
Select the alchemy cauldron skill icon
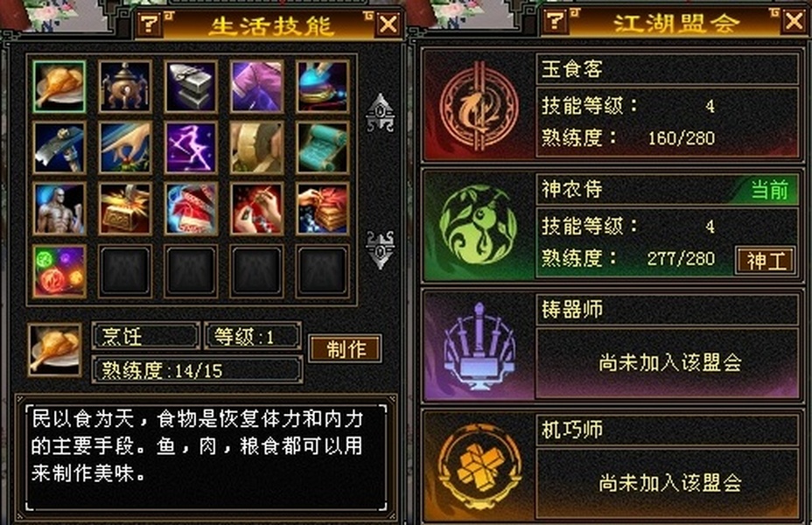125,87
